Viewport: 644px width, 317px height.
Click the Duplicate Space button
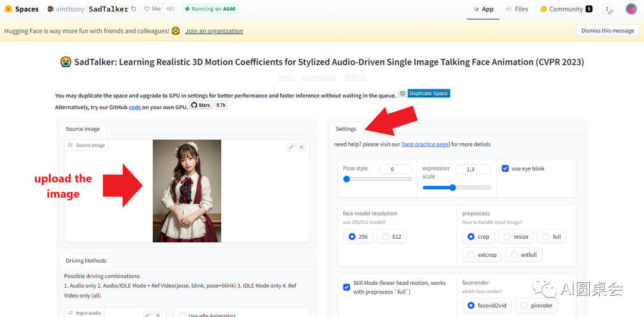(x=424, y=93)
